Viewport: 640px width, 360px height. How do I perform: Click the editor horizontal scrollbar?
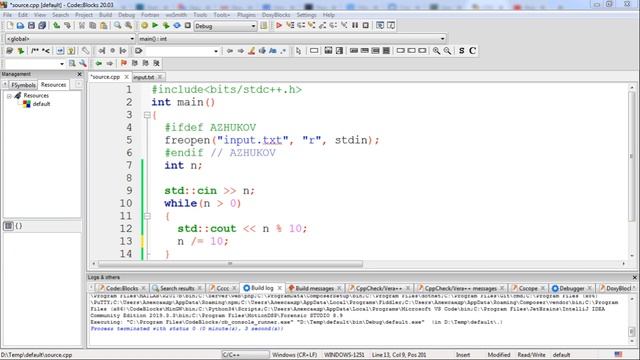tap(230, 264)
